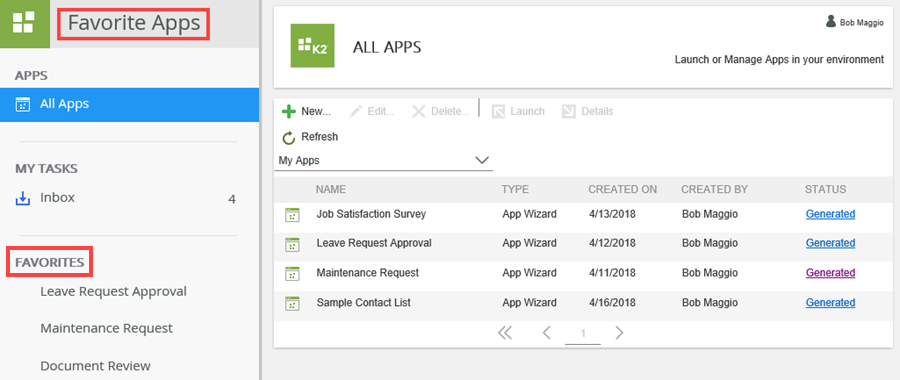Open Document Review in Favorites

pos(95,366)
